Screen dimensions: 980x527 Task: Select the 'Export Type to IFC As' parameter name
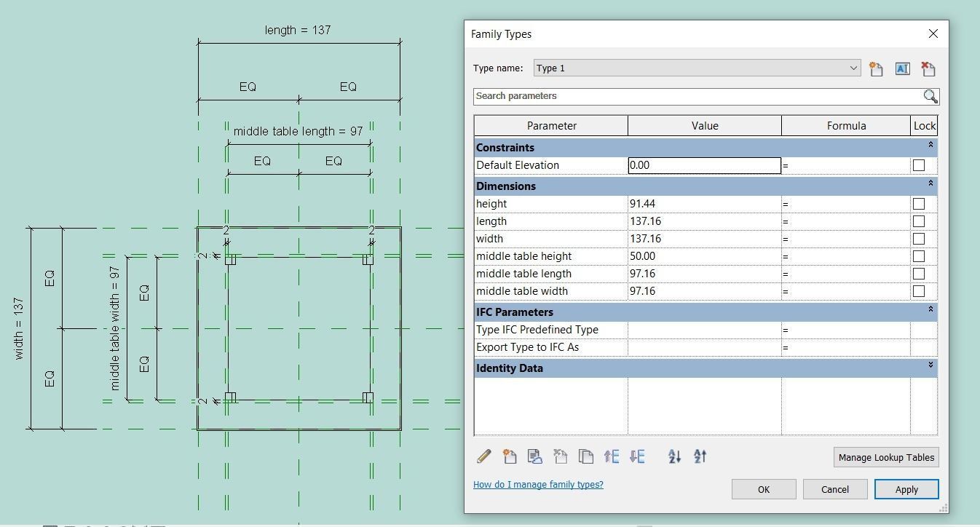[528, 347]
